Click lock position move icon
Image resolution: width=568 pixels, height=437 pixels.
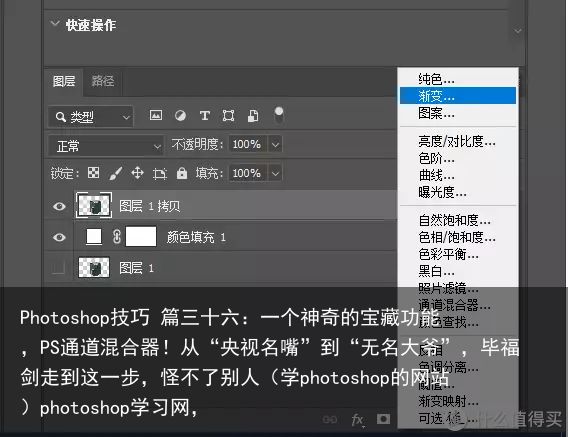[138, 173]
